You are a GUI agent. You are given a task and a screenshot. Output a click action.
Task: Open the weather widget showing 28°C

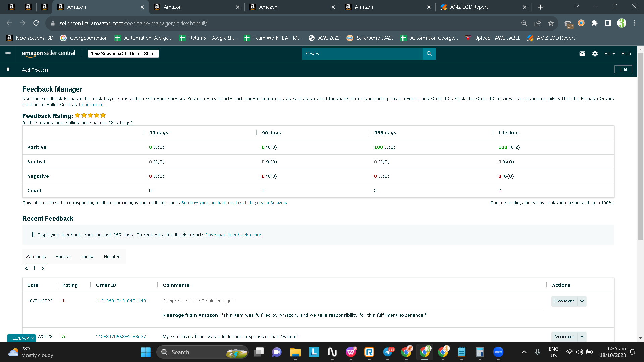(x=31, y=352)
